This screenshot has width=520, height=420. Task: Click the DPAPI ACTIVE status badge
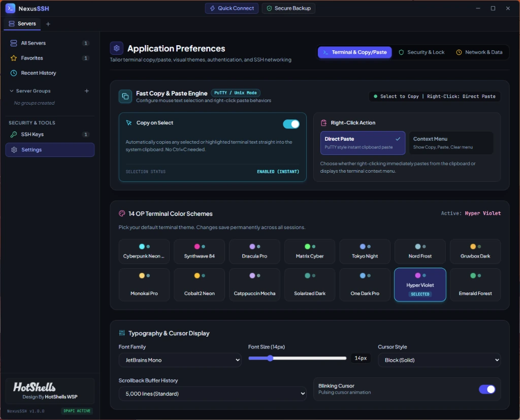click(77, 411)
